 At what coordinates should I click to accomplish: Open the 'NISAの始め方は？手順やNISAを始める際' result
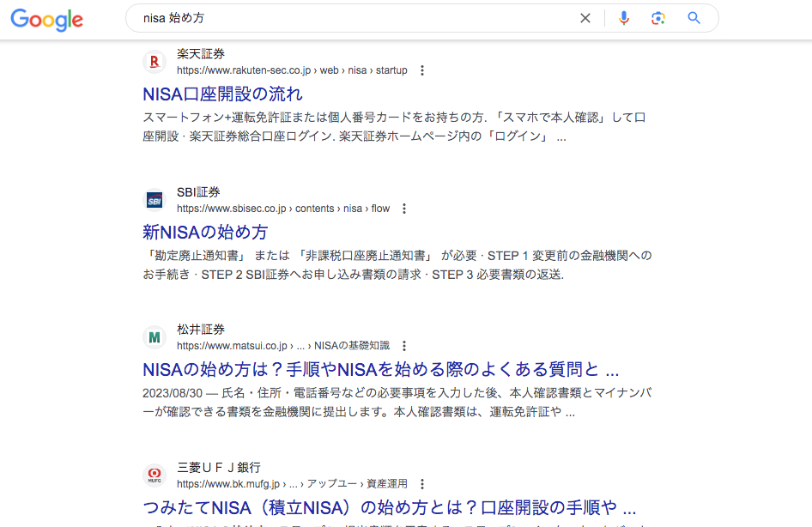[380, 370]
